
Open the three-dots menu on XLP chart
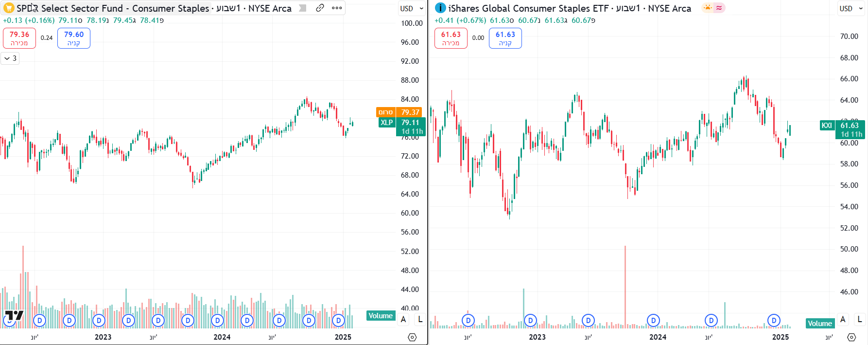[337, 8]
